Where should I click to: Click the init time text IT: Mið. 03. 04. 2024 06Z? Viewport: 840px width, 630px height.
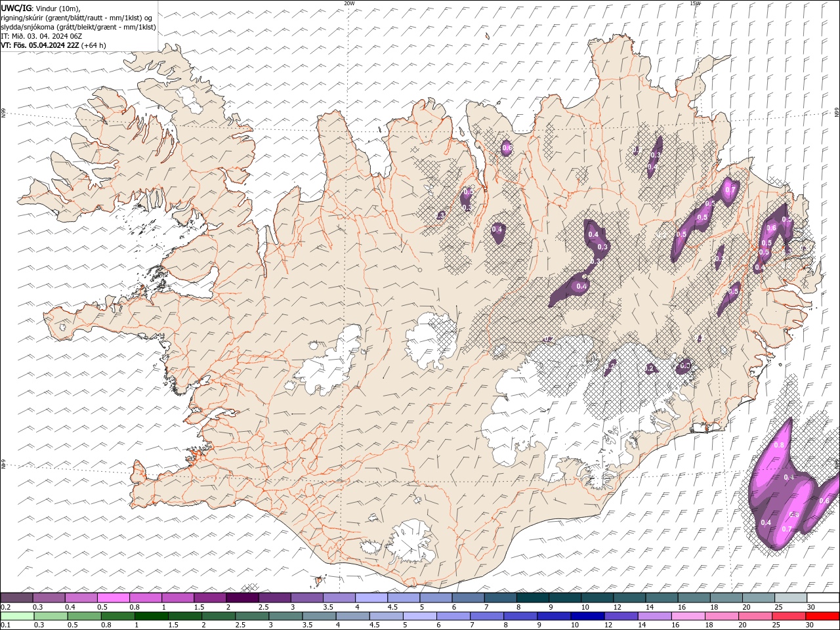41,36
